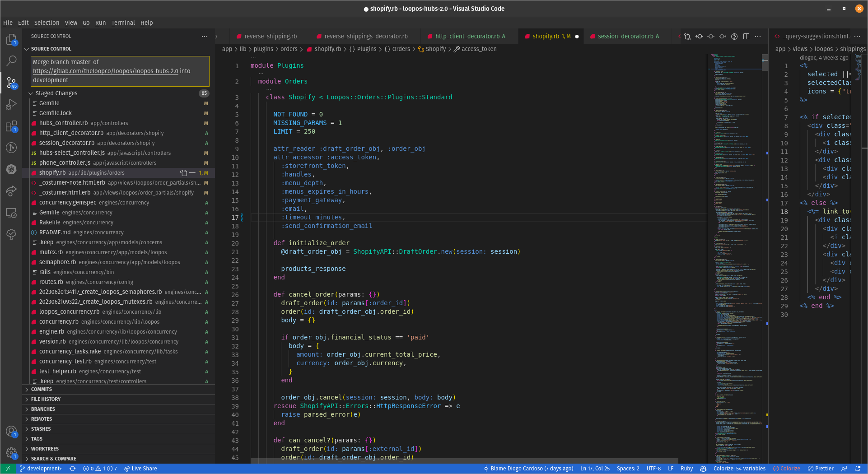Screen dimensions: 868x474
Task: Open Source Control panel more actions menu
Action: click(x=205, y=37)
